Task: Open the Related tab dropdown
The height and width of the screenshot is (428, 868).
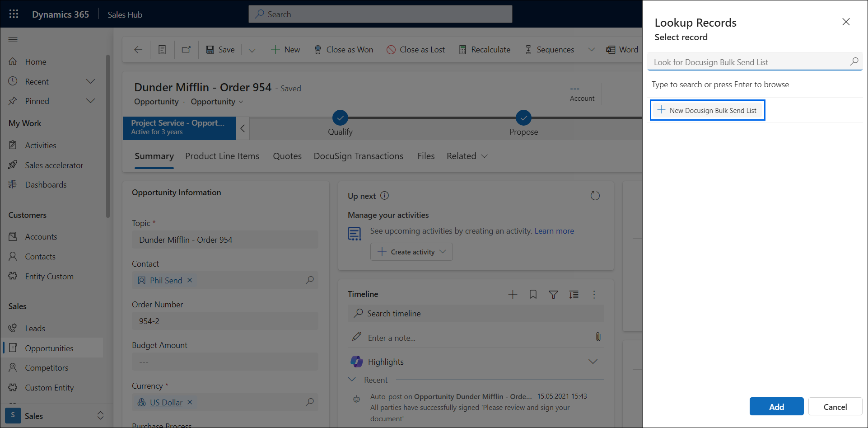Action: 467,156
